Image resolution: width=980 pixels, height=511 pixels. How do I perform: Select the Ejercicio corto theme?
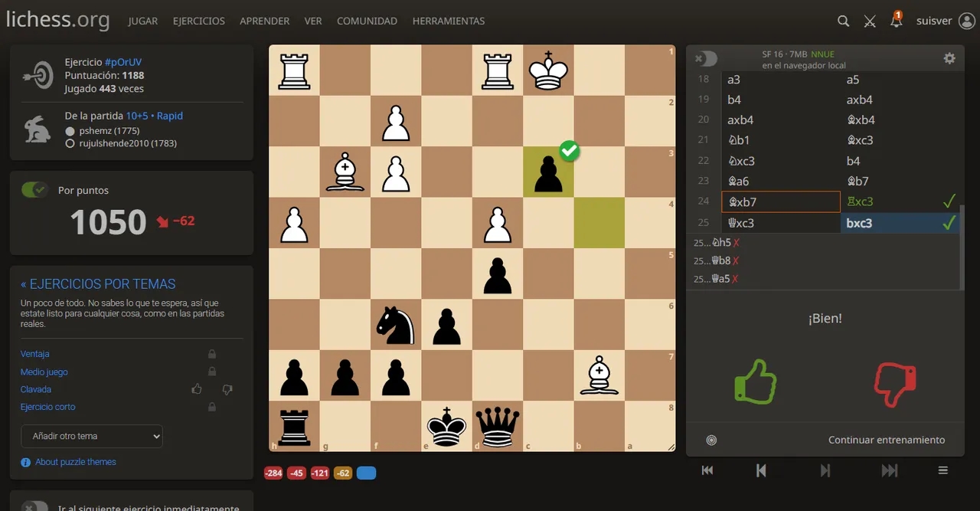point(48,407)
